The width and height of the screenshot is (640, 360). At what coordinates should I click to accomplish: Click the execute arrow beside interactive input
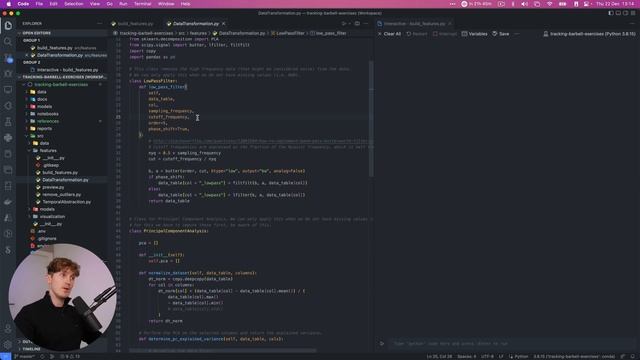(382, 344)
